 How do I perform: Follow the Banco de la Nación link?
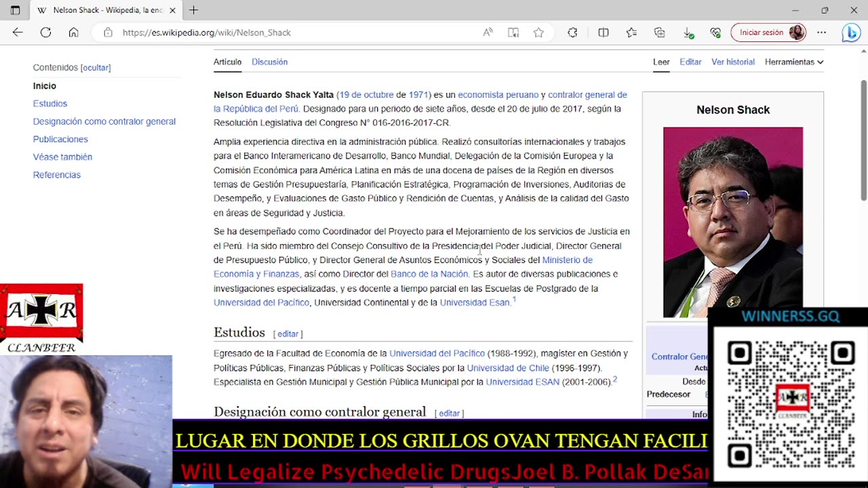[429, 274]
